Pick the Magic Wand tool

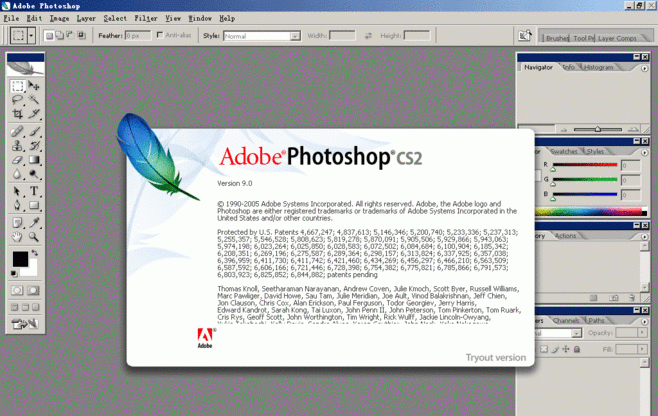pos(34,100)
